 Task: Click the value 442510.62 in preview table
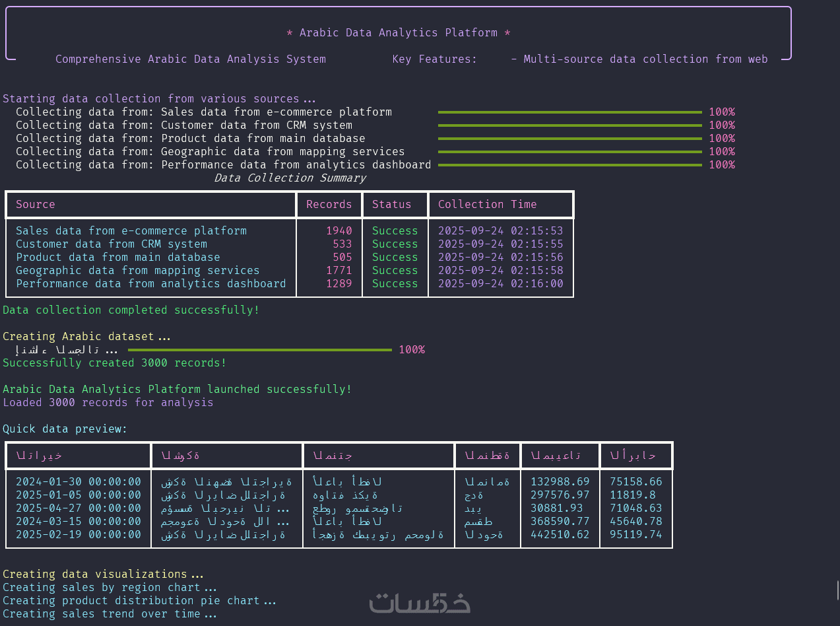point(560,535)
